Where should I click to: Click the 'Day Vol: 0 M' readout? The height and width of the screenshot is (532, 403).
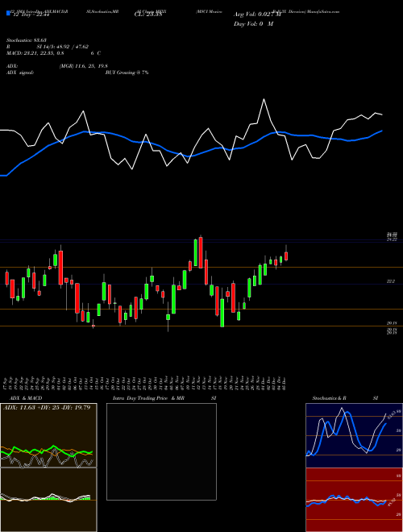[x=253, y=24]
